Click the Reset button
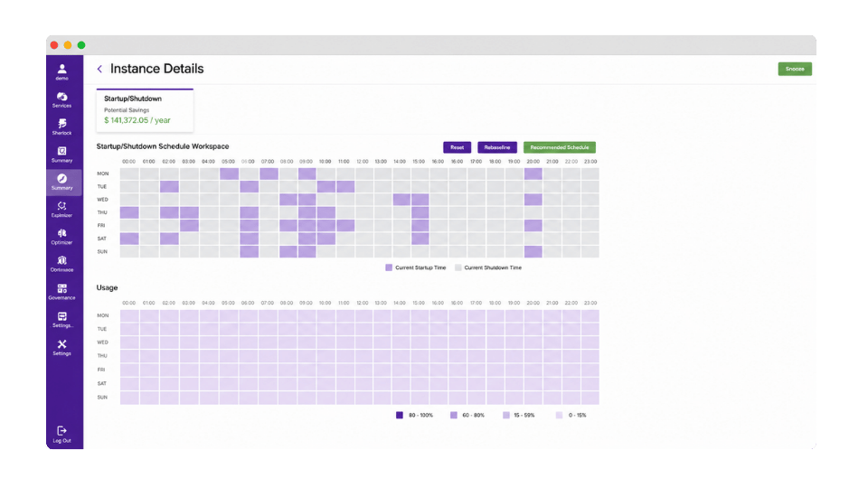Viewport: 868px width, 488px height. point(458,147)
